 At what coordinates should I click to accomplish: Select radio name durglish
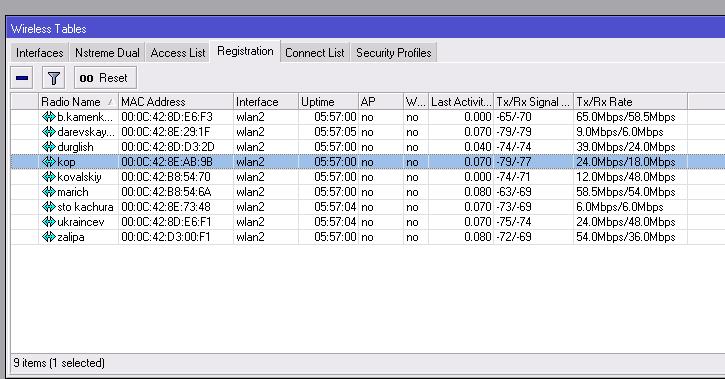[x=75, y=147]
